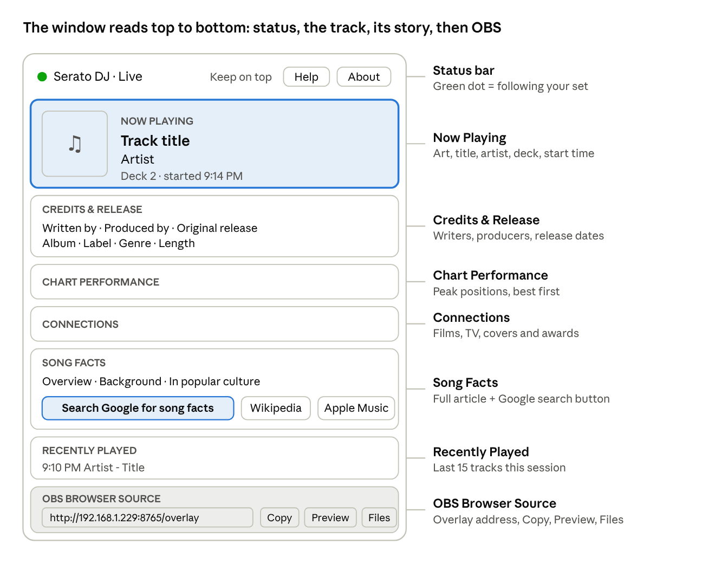Click the overlay address field
The height and width of the screenshot is (570, 728).
point(147,517)
